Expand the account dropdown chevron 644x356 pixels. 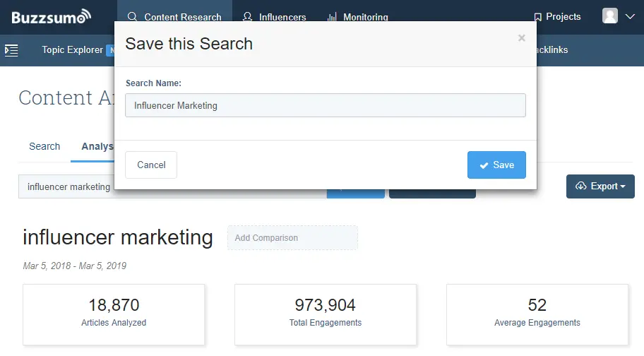click(630, 16)
